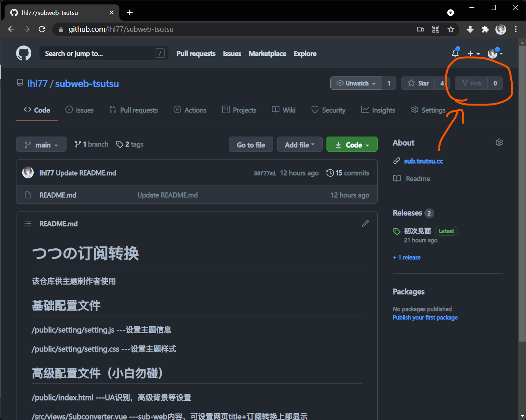Switch to the Security tab
526x420 pixels.
click(328, 110)
